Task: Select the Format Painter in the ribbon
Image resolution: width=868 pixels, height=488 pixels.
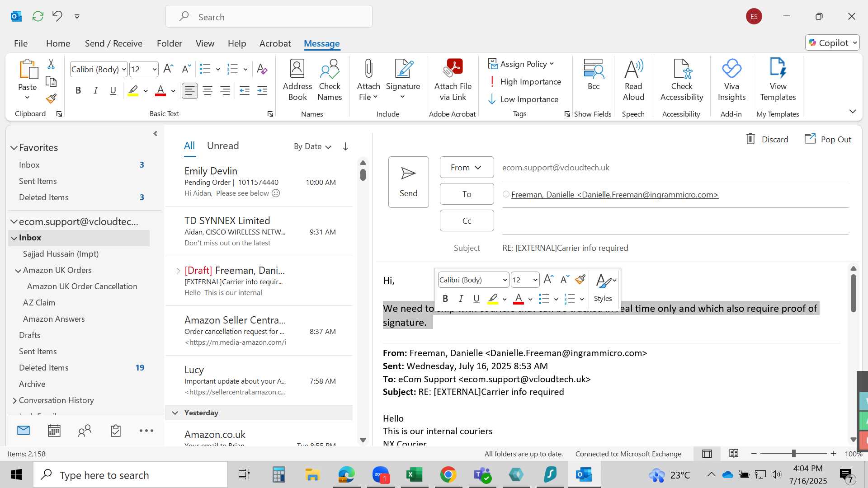Action: (x=51, y=99)
